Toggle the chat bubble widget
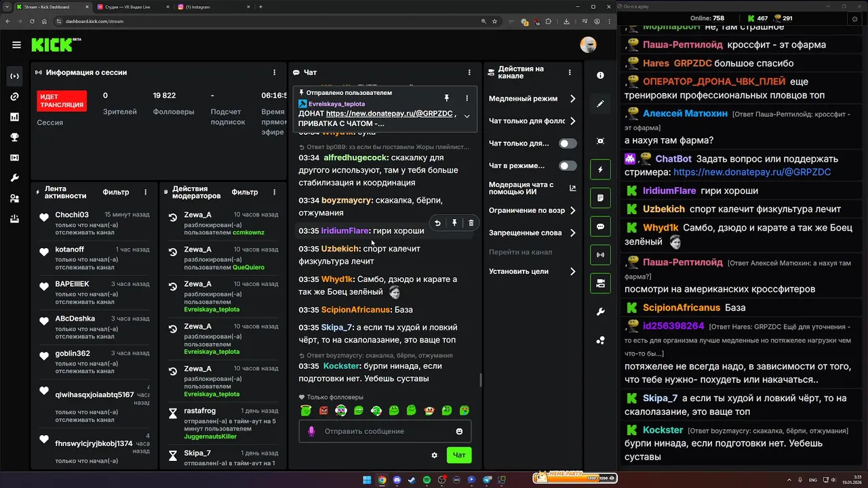This screenshot has height=488, width=868. click(x=600, y=226)
